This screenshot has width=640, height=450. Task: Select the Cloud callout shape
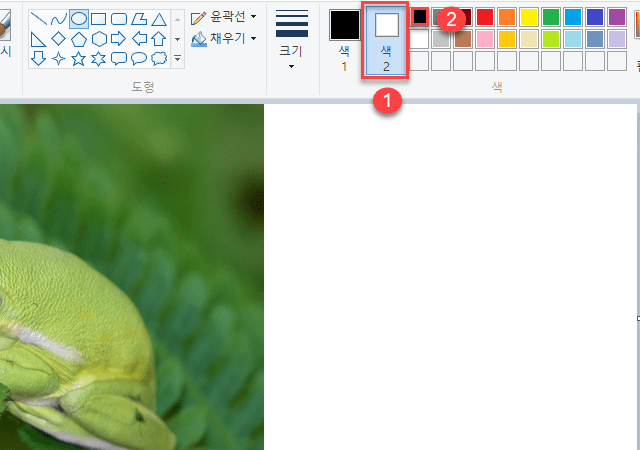click(159, 58)
